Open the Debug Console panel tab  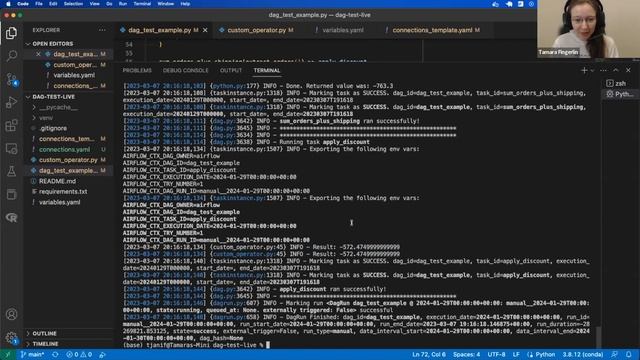coord(185,71)
